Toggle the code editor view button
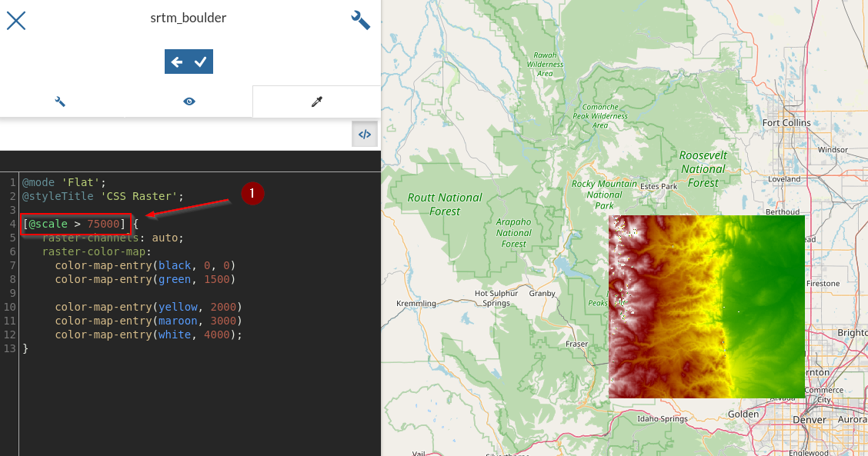Viewport: 868px width, 456px height. (x=365, y=135)
